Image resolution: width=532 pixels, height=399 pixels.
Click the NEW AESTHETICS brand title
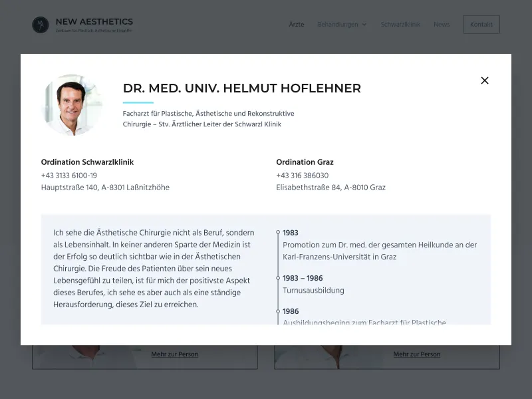coord(94,21)
